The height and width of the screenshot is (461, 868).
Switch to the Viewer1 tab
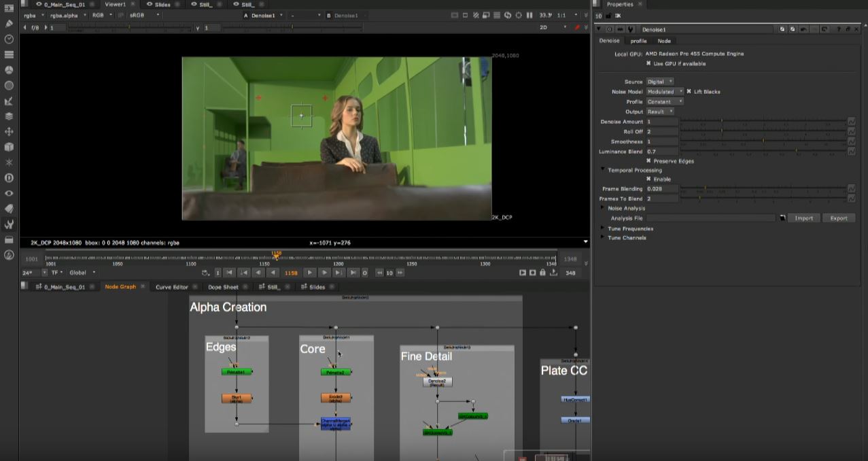(x=115, y=4)
